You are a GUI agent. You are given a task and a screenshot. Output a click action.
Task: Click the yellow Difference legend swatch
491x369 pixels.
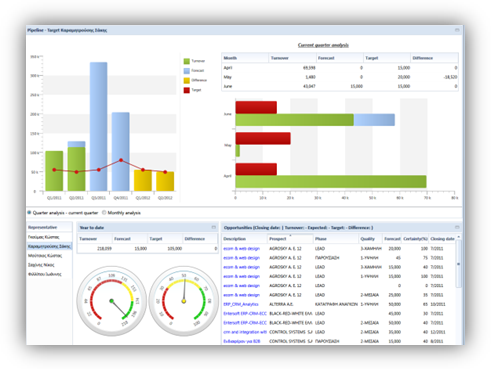[187, 80]
